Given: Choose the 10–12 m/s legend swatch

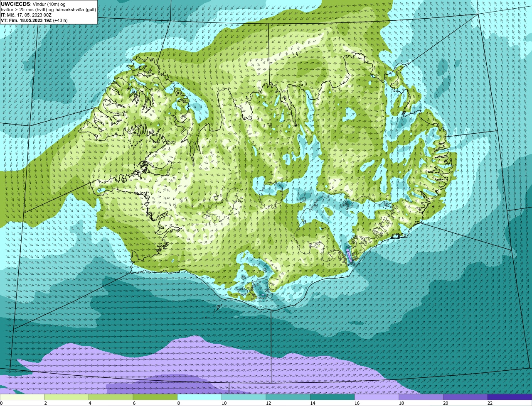Looking at the screenshot, I should (x=244, y=397).
